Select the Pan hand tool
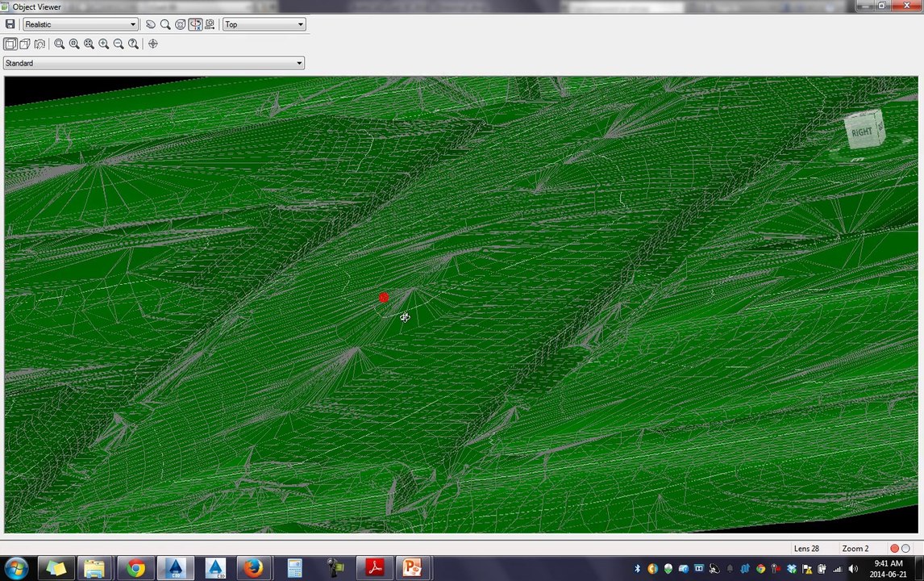Image resolution: width=924 pixels, height=581 pixels. (150, 24)
